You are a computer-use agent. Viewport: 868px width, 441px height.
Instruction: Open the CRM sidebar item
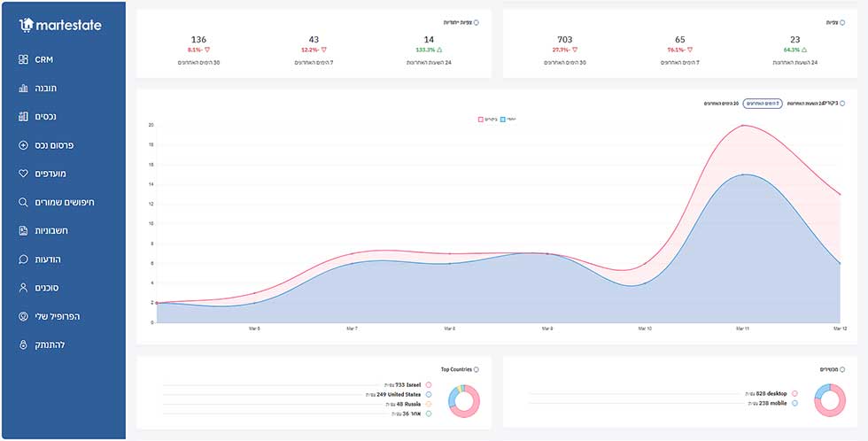coord(36,59)
